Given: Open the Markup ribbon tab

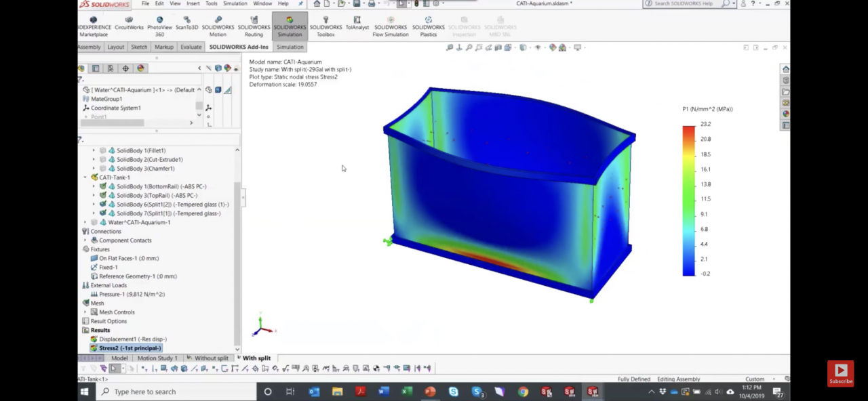Looking at the screenshot, I should pos(164,47).
